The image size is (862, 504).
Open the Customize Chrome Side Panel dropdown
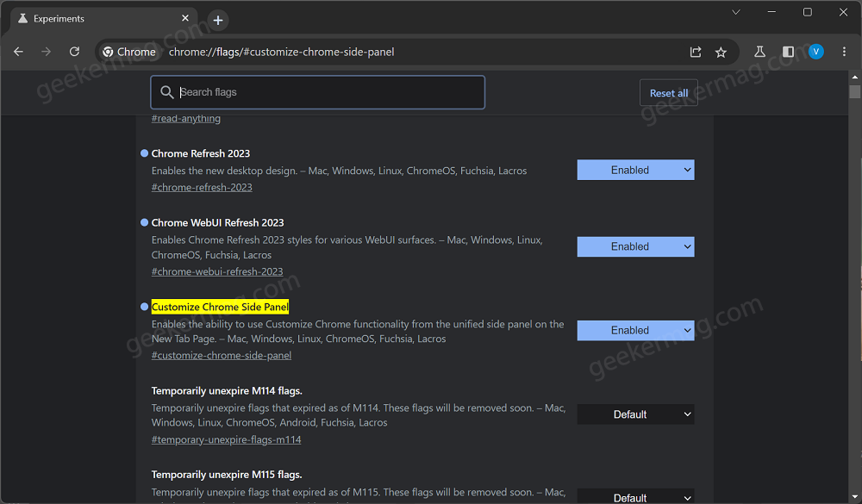point(635,330)
